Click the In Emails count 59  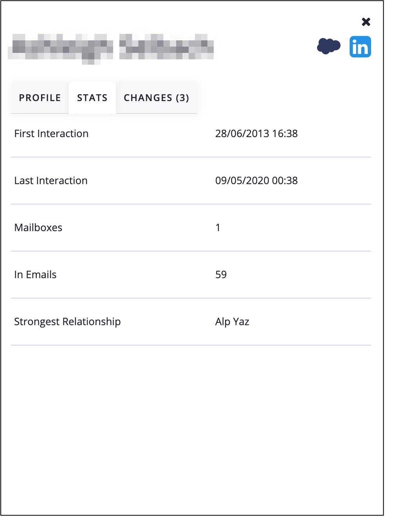pos(221,275)
